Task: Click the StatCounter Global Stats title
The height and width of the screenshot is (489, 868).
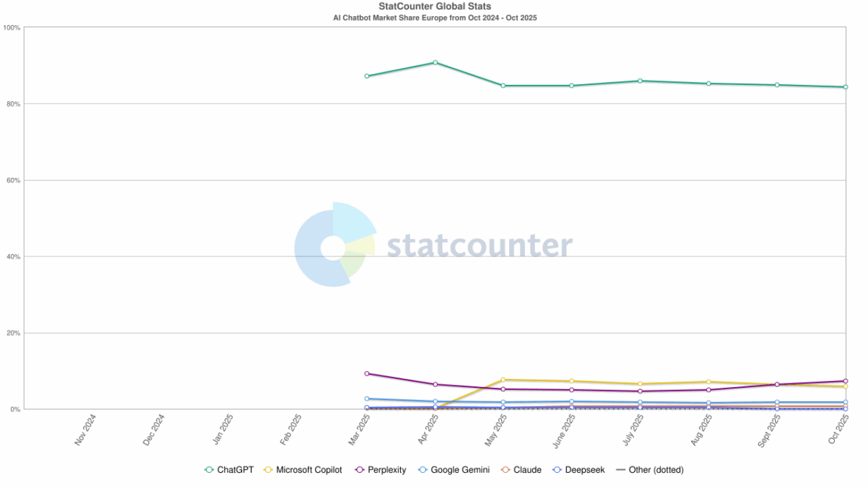Action: click(435, 7)
